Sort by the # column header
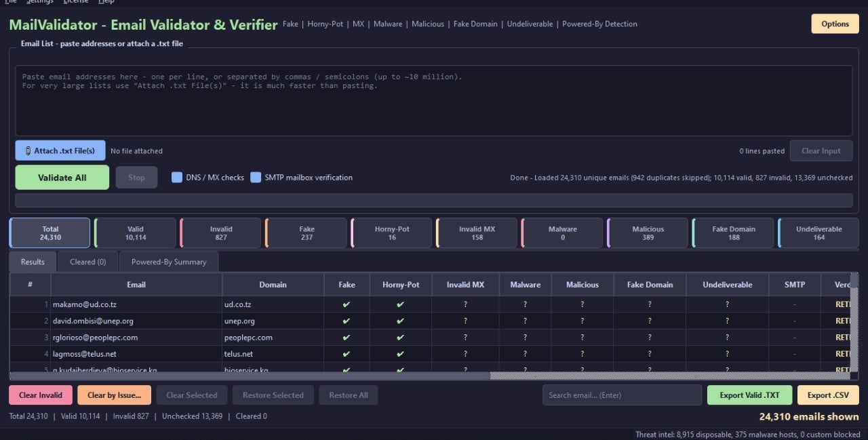 (30, 285)
